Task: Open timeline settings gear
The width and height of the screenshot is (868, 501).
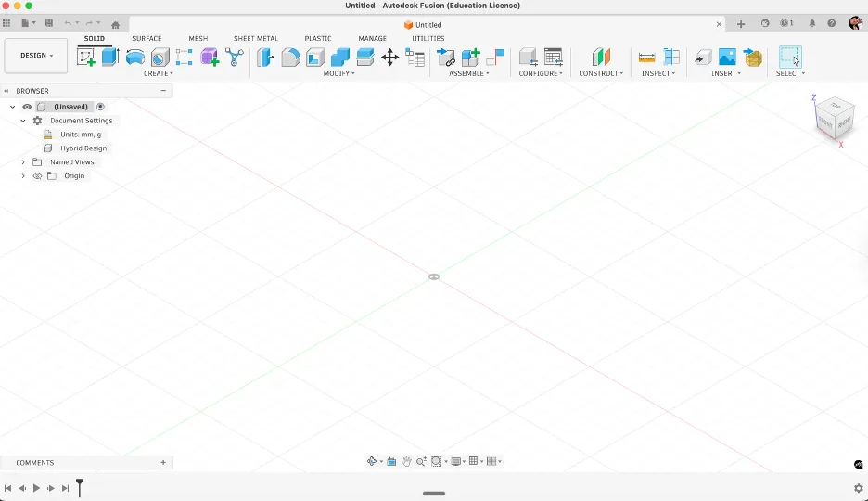Action: [x=858, y=488]
